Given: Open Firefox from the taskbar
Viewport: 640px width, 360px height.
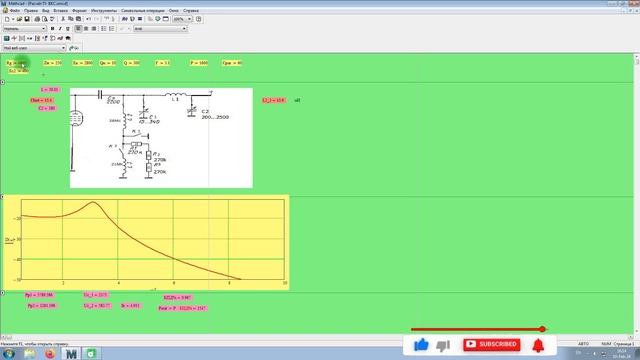Looking at the screenshot, I should (x=50, y=353).
